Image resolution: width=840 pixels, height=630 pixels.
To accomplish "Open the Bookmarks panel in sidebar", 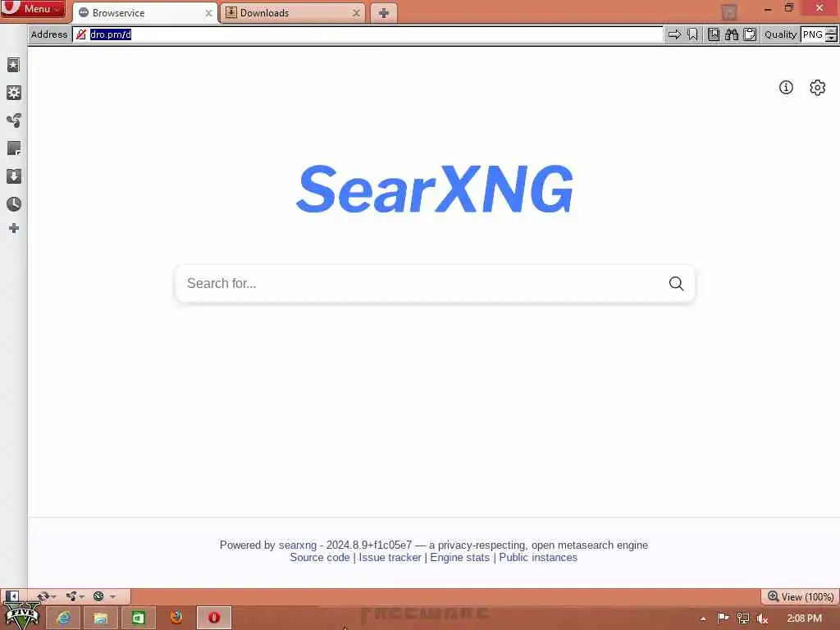I will [13, 65].
